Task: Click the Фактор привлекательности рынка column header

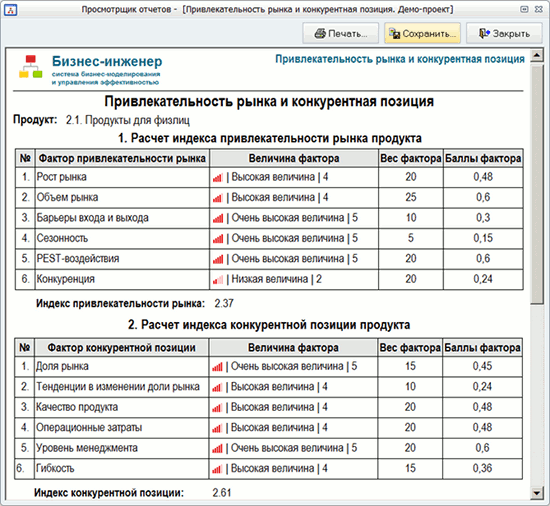Action: [x=122, y=158]
